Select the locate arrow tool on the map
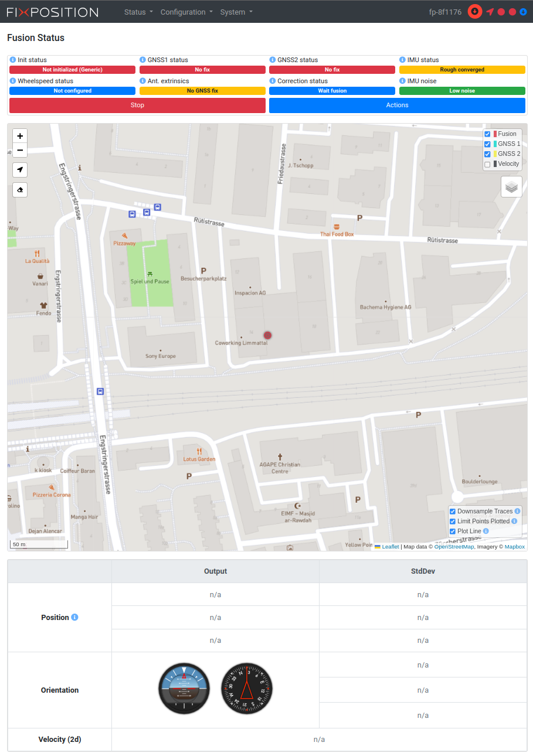The width and height of the screenshot is (533, 756). point(20,170)
